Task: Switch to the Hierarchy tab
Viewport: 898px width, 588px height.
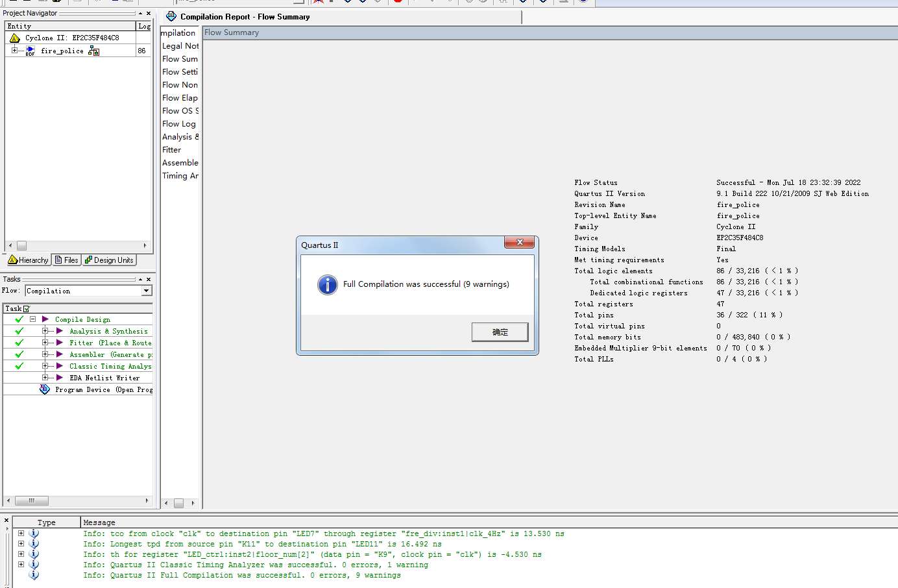Action: coord(29,260)
